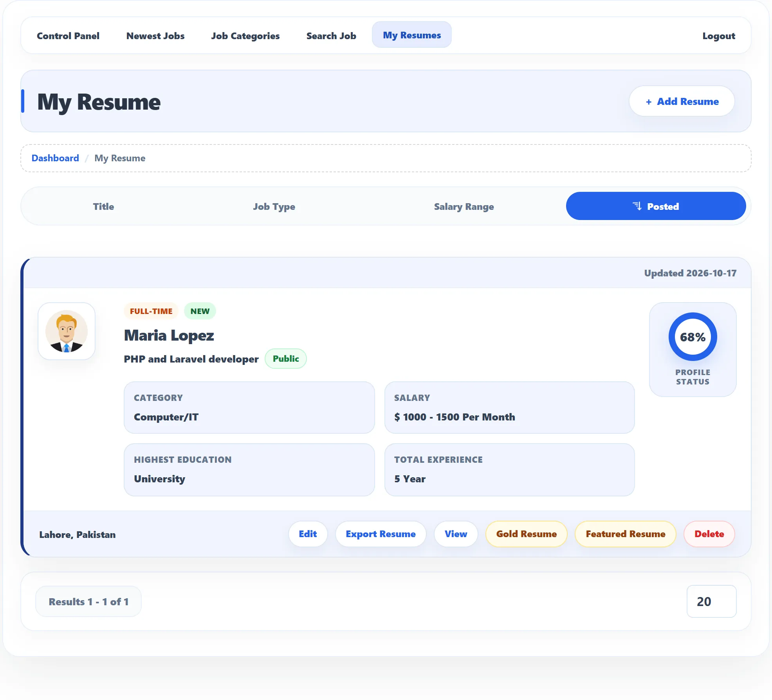Click the Gold Resume button
This screenshot has width=772, height=700.
(x=526, y=534)
